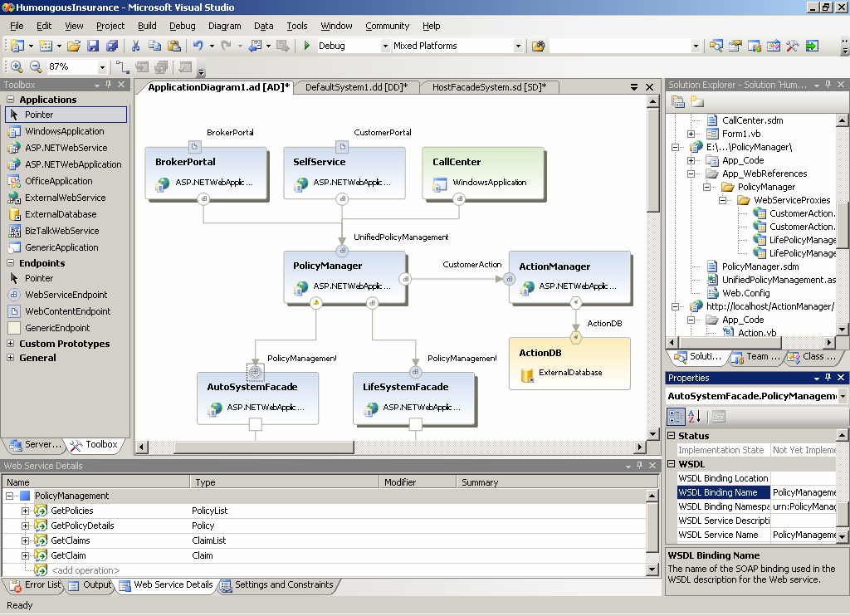The image size is (850, 616).
Task: Select the WebContentEndpoint toolbox item
Action: (68, 312)
